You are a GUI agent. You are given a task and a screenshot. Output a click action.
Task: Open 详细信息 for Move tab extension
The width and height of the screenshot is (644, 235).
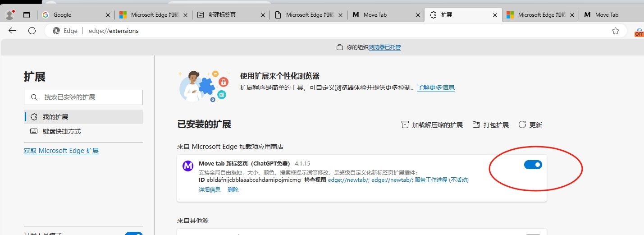point(210,190)
